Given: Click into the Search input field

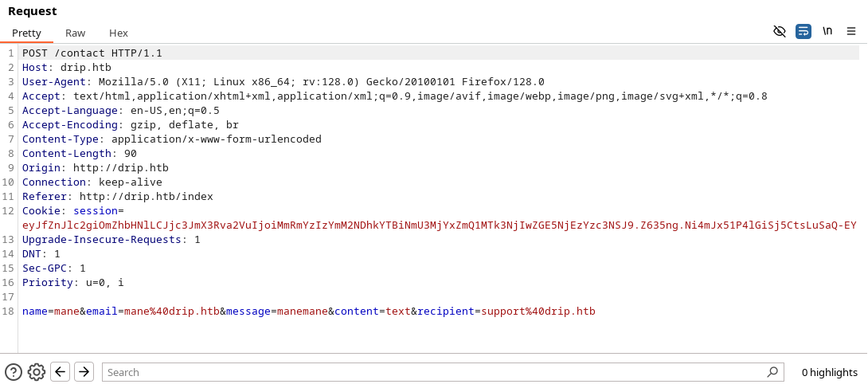Looking at the screenshot, I should point(430,372).
